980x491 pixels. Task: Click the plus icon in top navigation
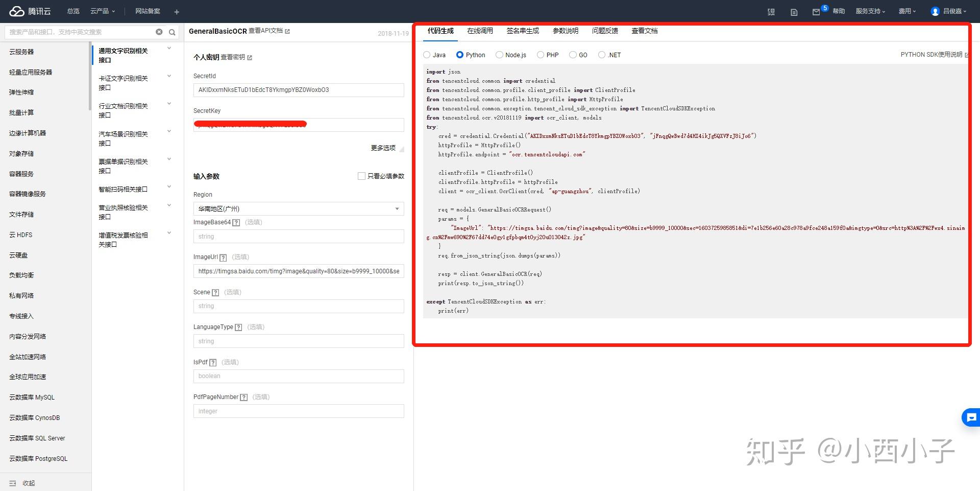coord(177,12)
